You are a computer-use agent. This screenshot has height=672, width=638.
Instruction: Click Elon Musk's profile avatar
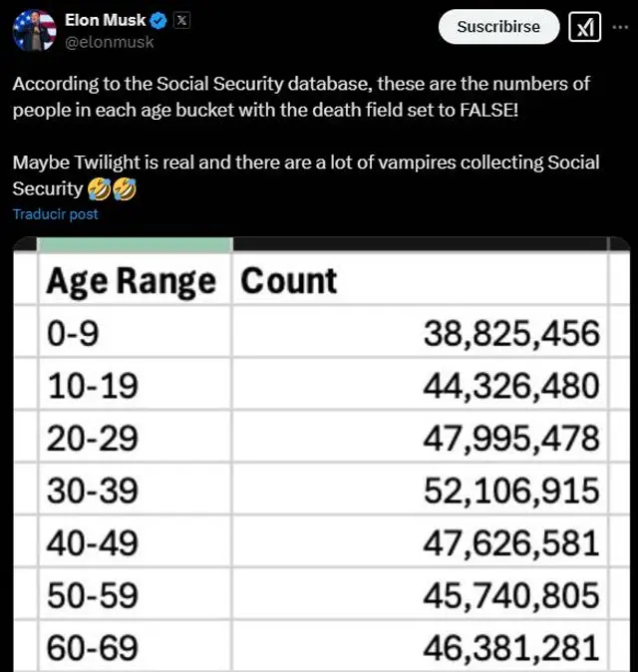click(x=34, y=29)
